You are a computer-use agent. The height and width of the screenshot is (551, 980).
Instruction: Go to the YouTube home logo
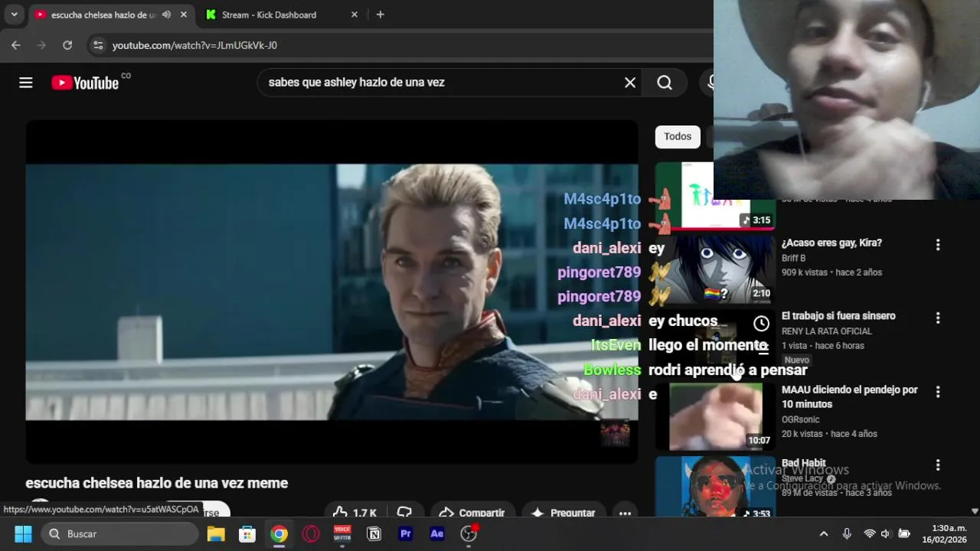tap(85, 83)
